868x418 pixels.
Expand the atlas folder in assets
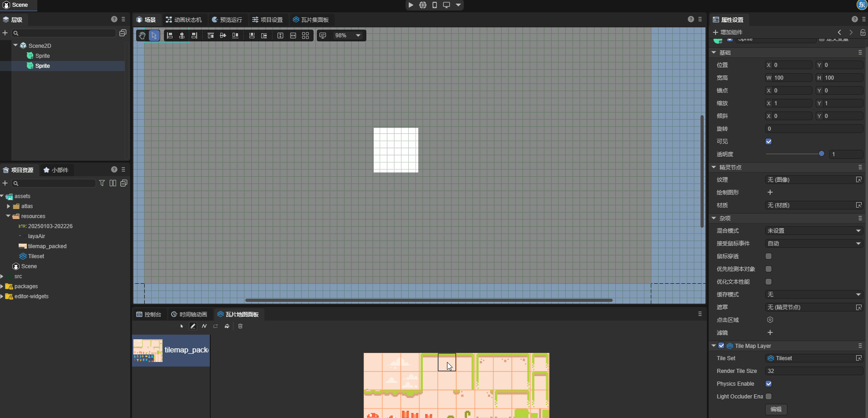pos(9,206)
